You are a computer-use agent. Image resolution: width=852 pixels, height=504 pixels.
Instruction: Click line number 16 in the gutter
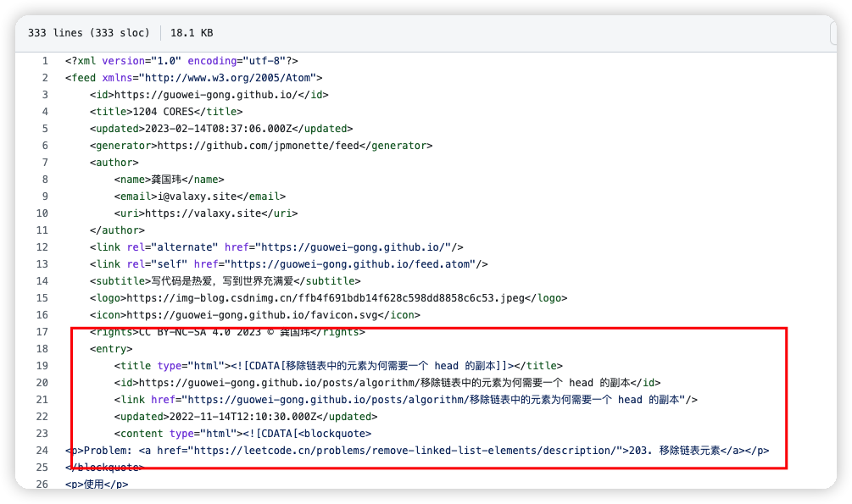(42, 315)
